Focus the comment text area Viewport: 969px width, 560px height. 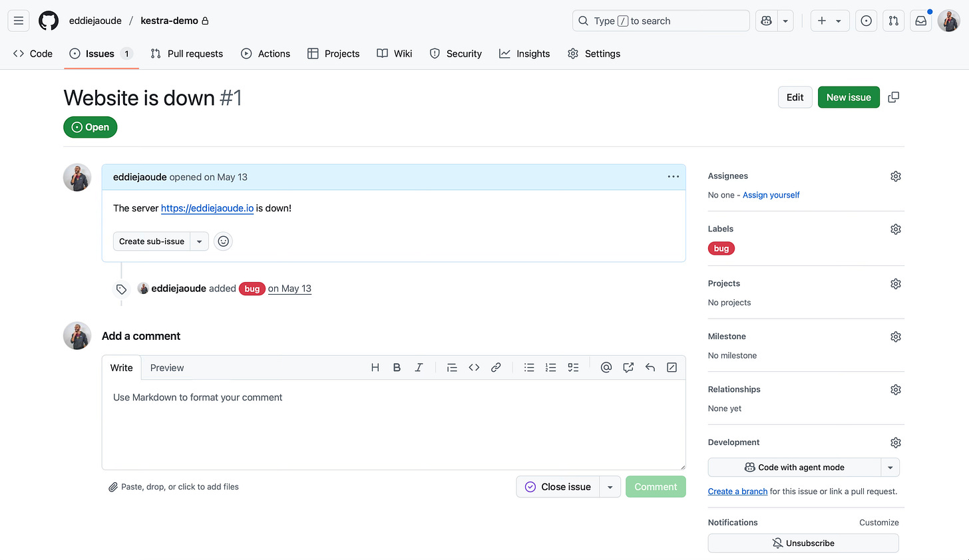(394, 425)
